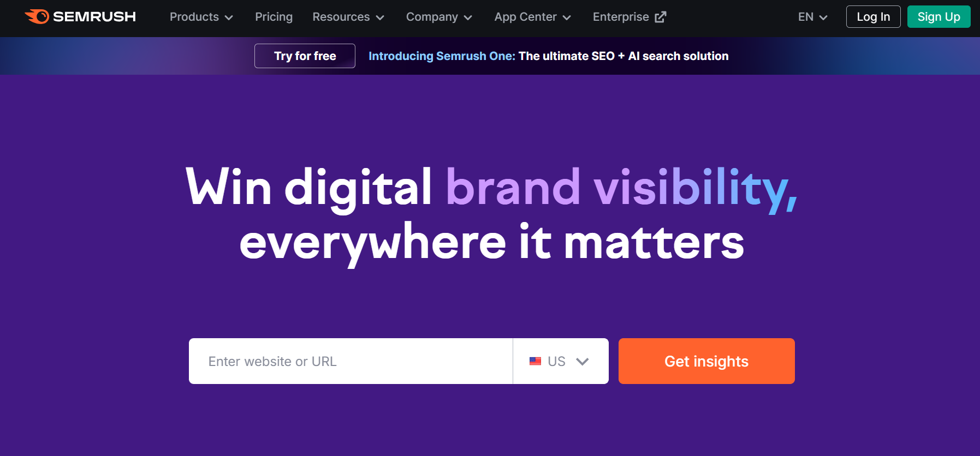This screenshot has height=456, width=980.
Task: Open the Resources dropdown
Action: pos(348,17)
